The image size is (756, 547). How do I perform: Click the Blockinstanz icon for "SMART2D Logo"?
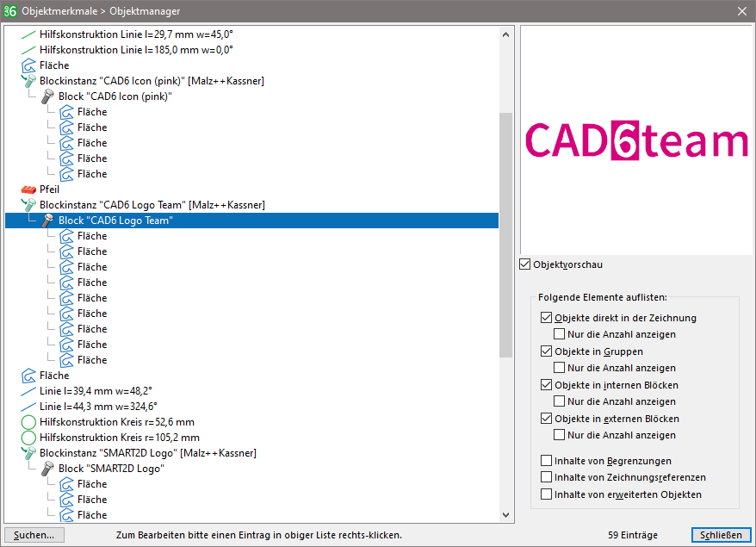[x=28, y=453]
